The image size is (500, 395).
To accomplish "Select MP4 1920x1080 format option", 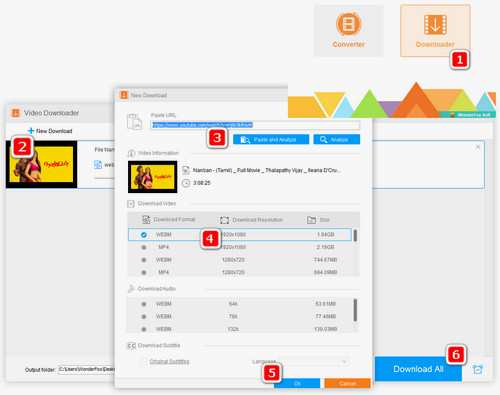I will coord(239,247).
